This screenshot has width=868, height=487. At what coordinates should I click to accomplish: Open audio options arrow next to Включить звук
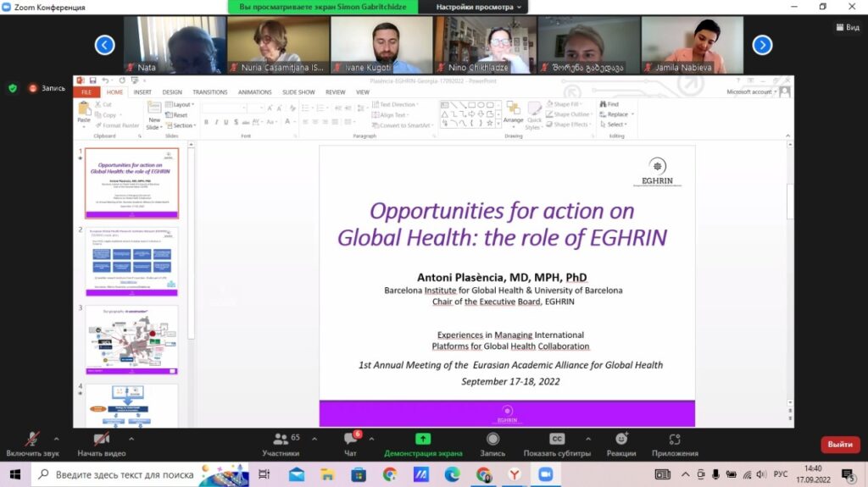57,439
